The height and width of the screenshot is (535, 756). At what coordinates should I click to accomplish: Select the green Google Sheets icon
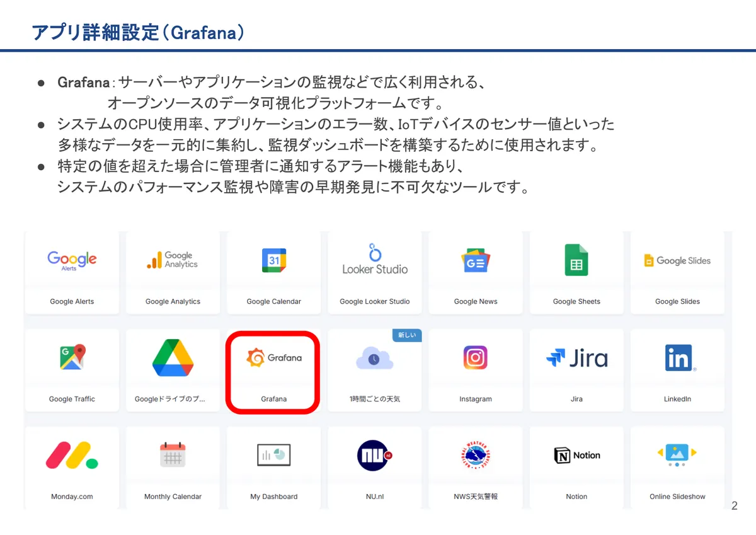[576, 260]
